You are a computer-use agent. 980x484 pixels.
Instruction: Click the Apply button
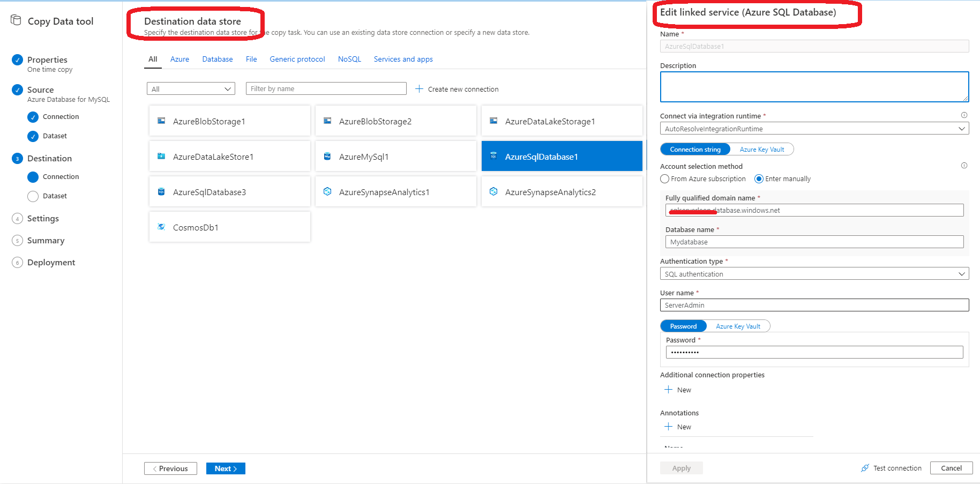pyautogui.click(x=682, y=468)
